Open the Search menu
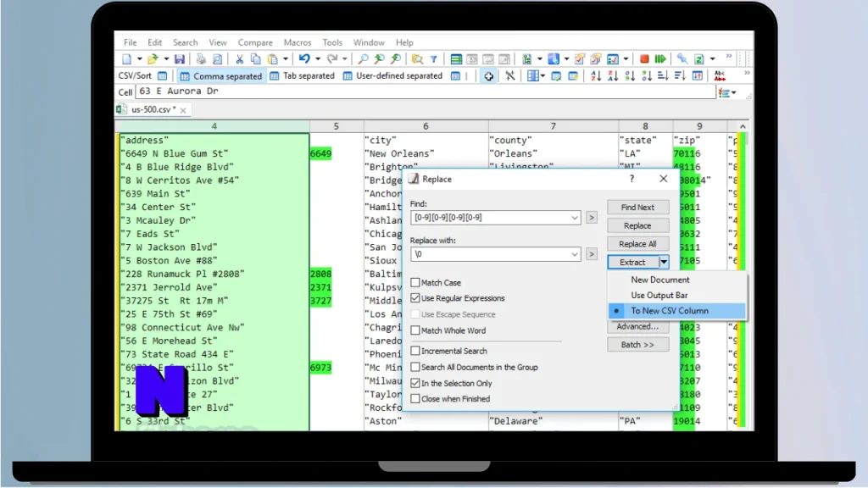The width and height of the screenshot is (868, 488). tap(185, 42)
